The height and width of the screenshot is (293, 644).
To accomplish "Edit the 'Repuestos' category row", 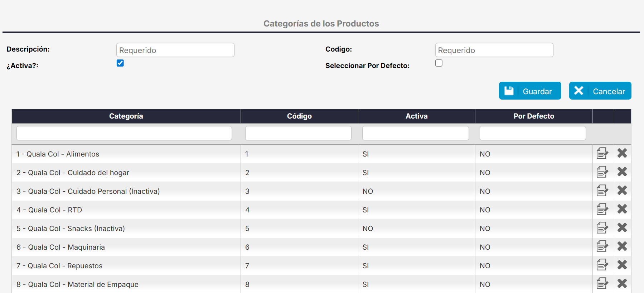I will (x=602, y=265).
